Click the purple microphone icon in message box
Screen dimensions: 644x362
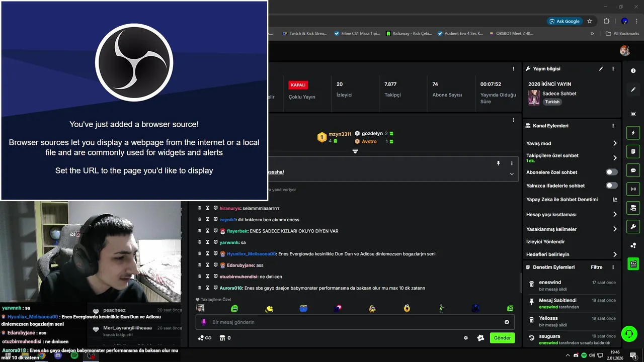204,322
